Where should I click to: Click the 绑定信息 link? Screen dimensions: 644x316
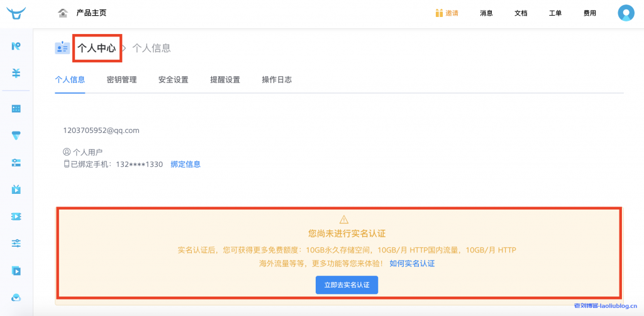[x=186, y=164]
